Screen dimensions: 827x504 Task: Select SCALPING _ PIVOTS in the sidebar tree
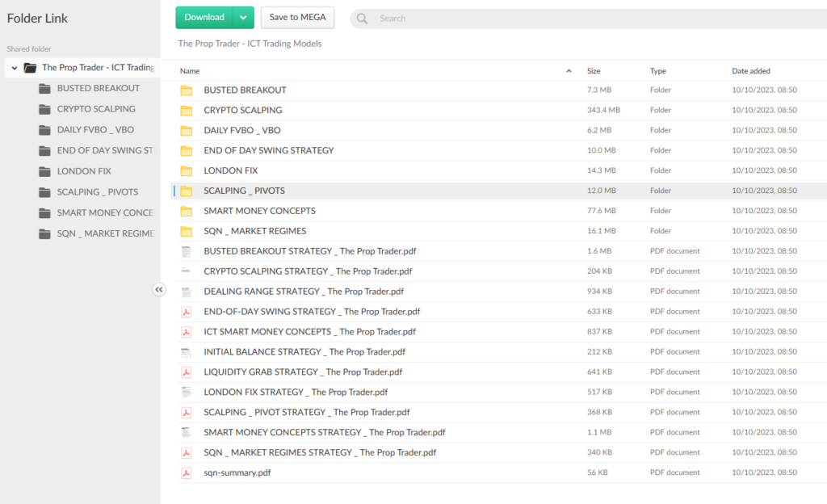97,192
